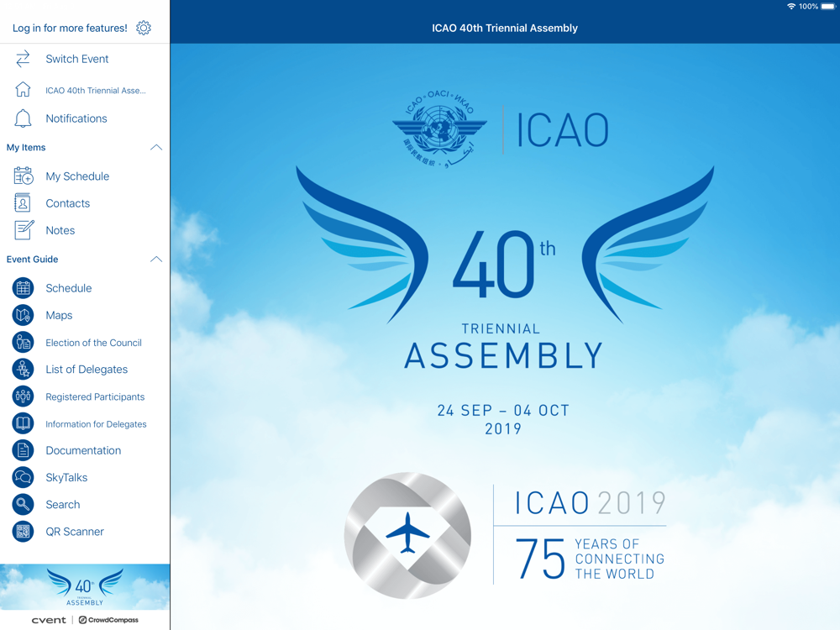Open Registered Participants label
Screen dimensions: 840x630
95,397
